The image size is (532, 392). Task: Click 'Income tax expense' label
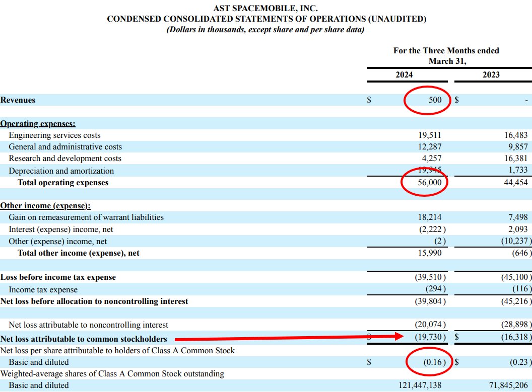pos(43,290)
